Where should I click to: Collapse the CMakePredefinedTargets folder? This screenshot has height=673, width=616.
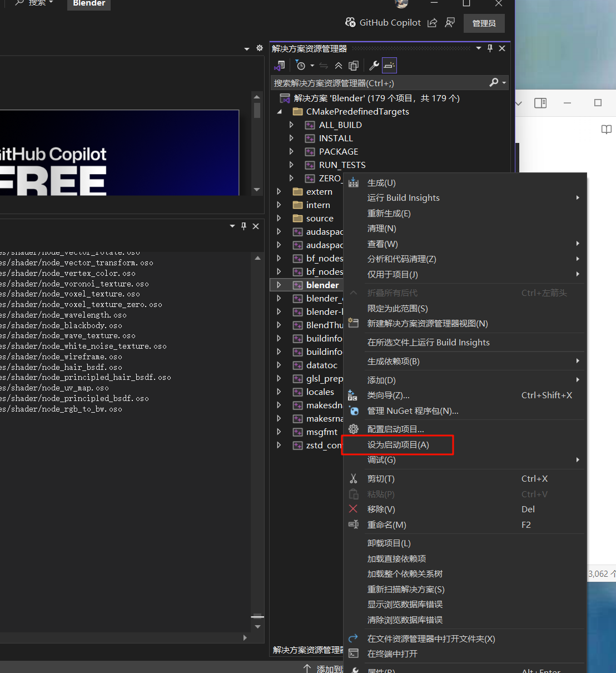point(280,112)
